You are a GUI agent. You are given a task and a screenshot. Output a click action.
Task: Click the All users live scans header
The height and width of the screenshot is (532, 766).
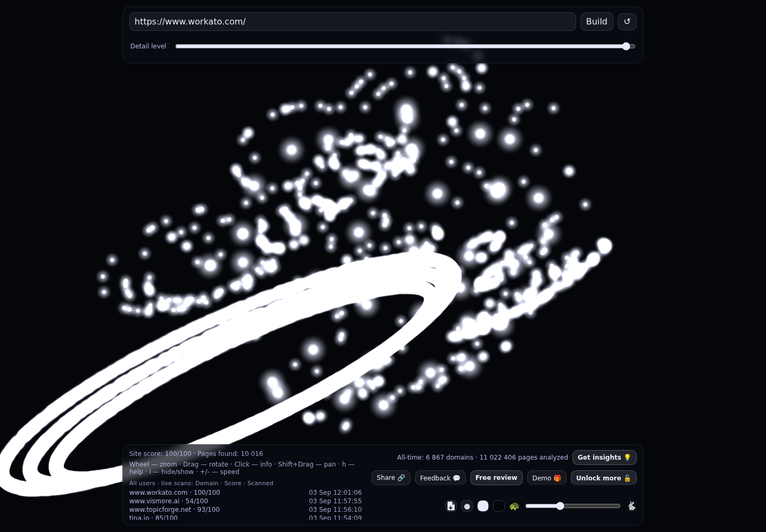coord(201,483)
